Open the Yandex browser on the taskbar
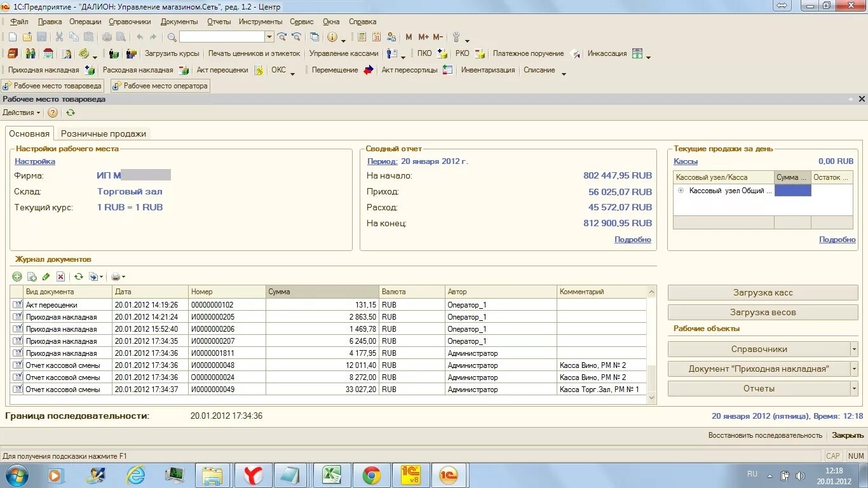Image resolution: width=868 pixels, height=488 pixels. click(x=254, y=475)
